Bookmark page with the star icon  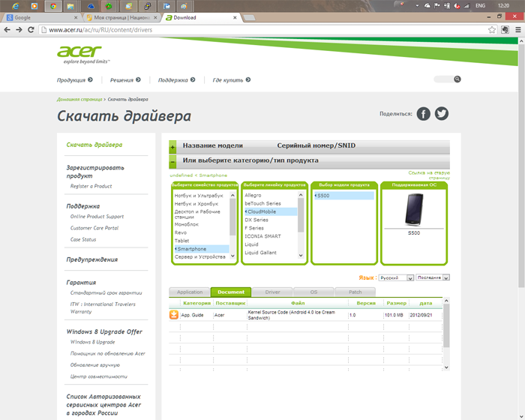point(491,30)
